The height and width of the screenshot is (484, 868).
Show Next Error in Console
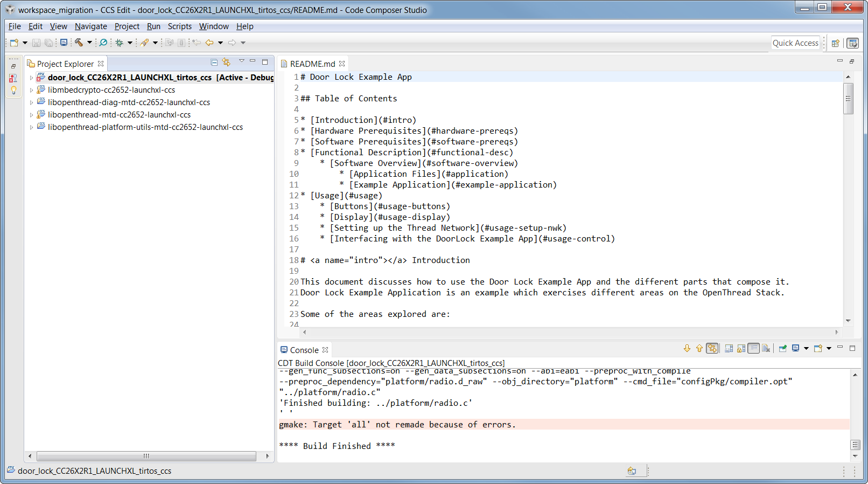pos(687,348)
